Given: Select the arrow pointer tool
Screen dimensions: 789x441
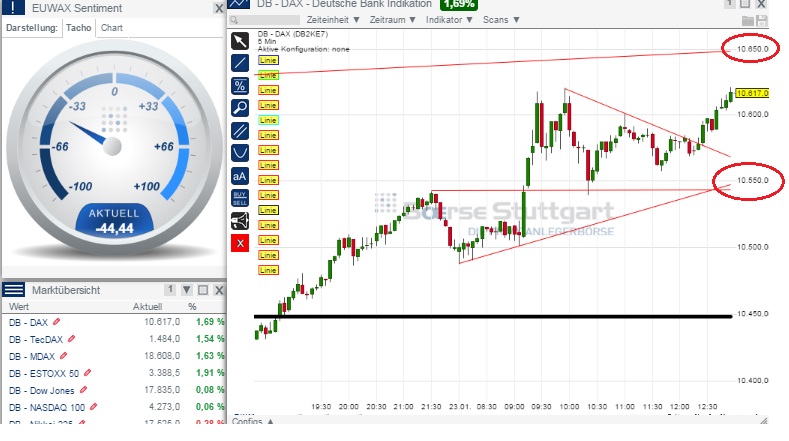Looking at the screenshot, I should pyautogui.click(x=240, y=41).
